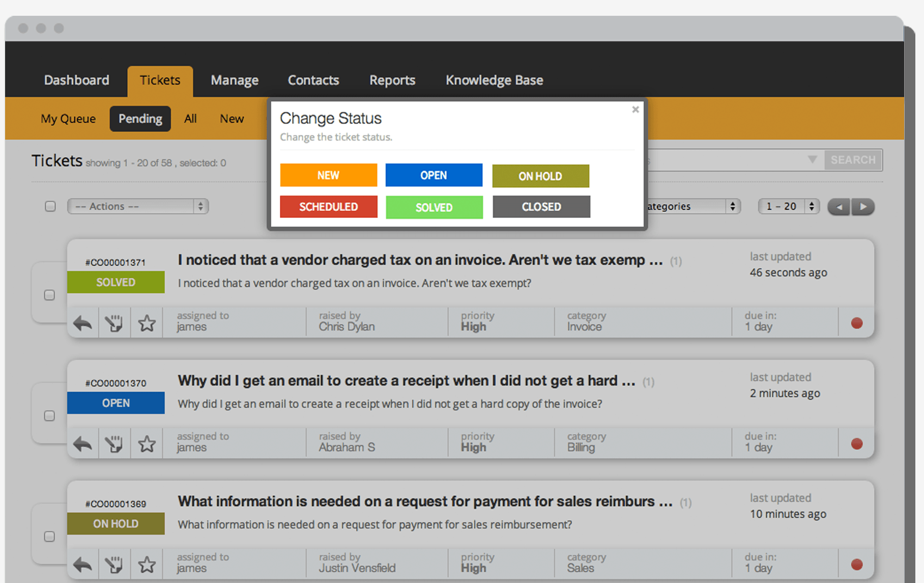Switch to the Reports tab

coord(392,80)
